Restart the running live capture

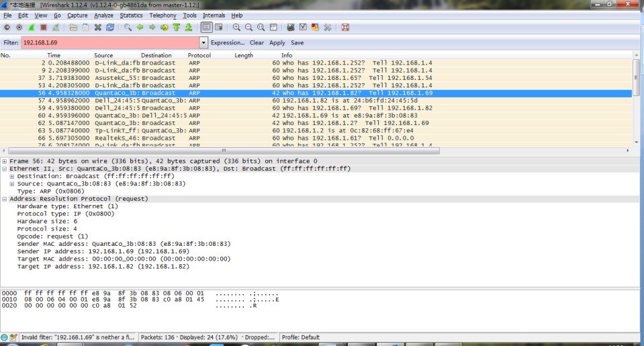click(56, 28)
